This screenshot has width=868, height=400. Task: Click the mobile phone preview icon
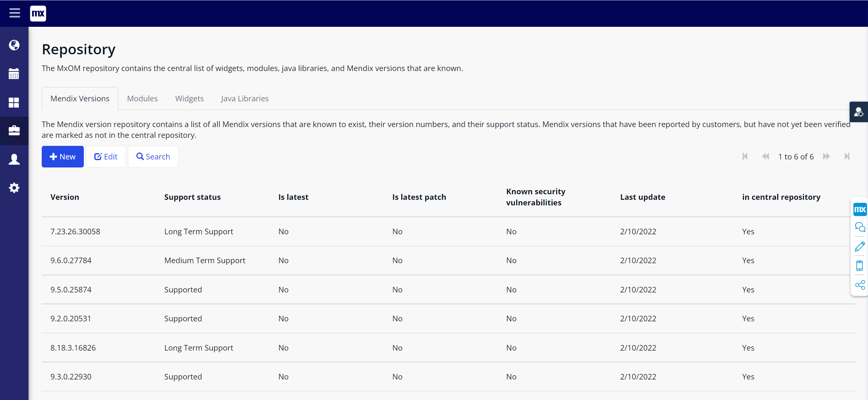tap(860, 266)
